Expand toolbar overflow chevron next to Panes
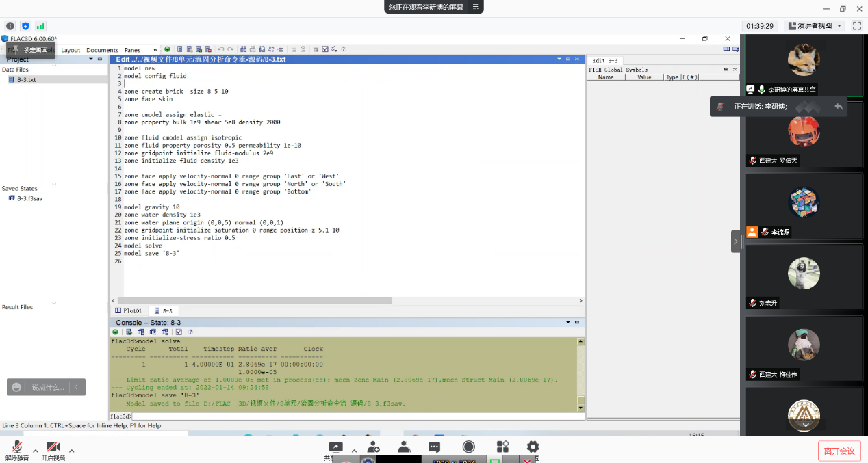 (x=155, y=50)
